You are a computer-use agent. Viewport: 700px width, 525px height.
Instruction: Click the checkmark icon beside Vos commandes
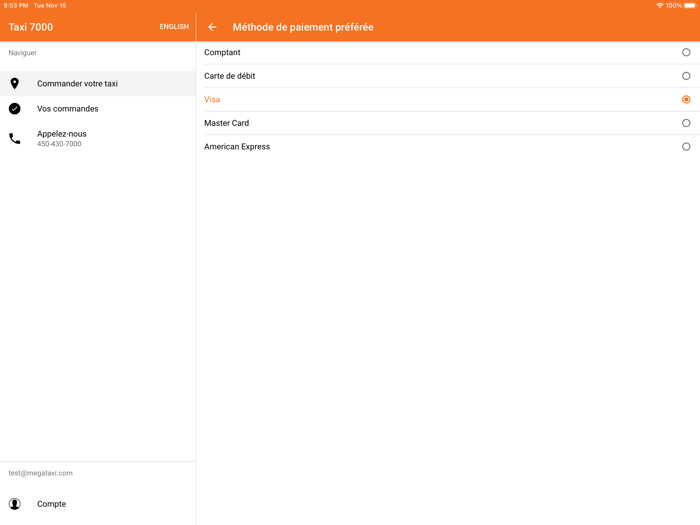tap(15, 108)
